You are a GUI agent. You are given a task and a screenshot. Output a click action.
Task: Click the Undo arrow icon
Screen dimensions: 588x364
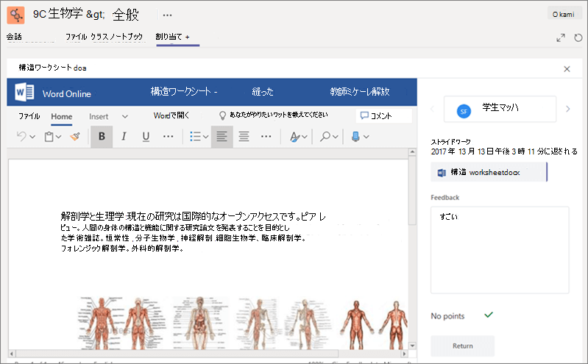pyautogui.click(x=21, y=137)
